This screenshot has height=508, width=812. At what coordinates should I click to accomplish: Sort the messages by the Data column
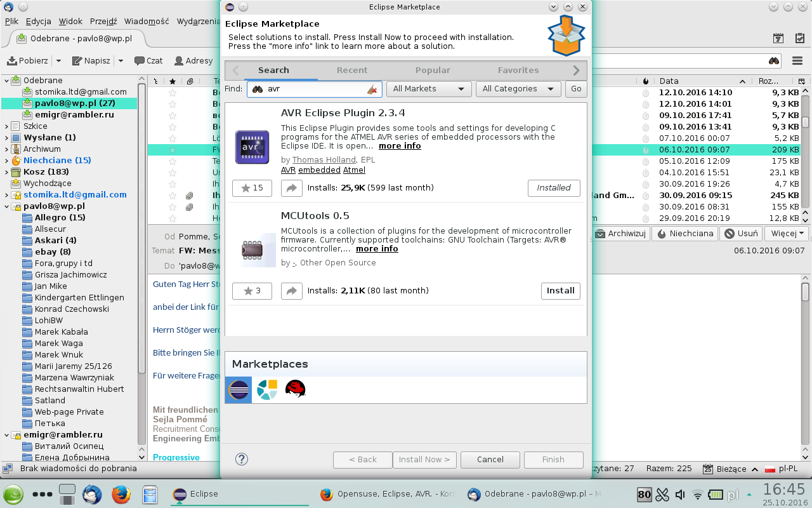(x=702, y=81)
